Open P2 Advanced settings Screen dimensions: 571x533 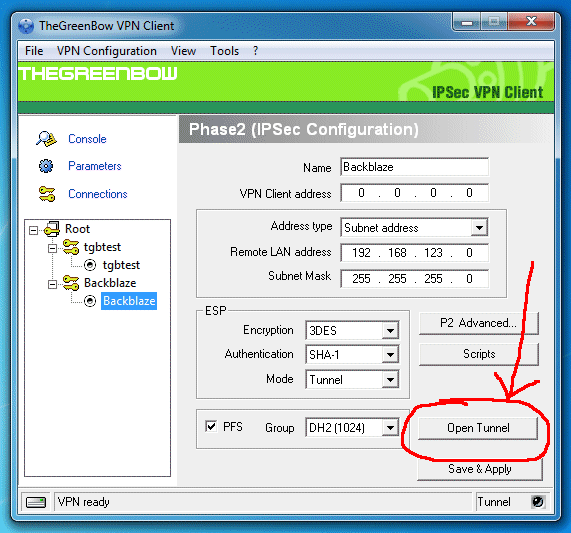(x=479, y=323)
